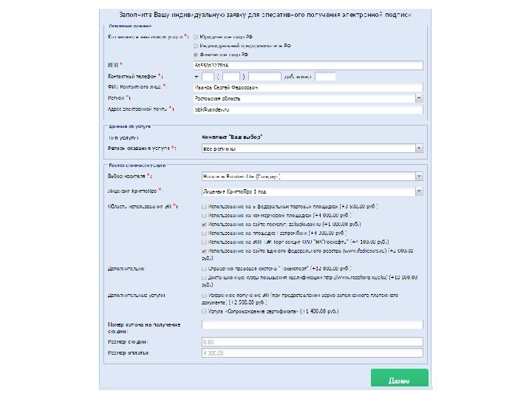
Task: Select the Физическое лицо РФ radio option
Action: pos(195,54)
